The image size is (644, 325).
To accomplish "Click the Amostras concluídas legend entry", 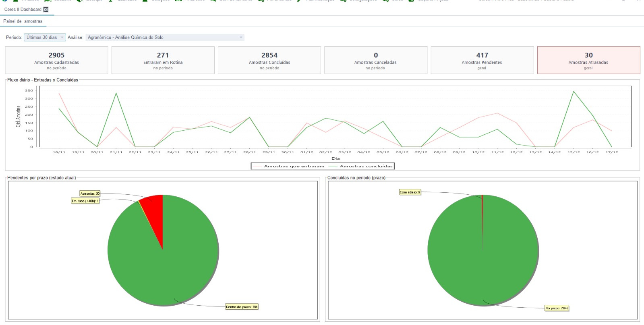I will 361,166.
